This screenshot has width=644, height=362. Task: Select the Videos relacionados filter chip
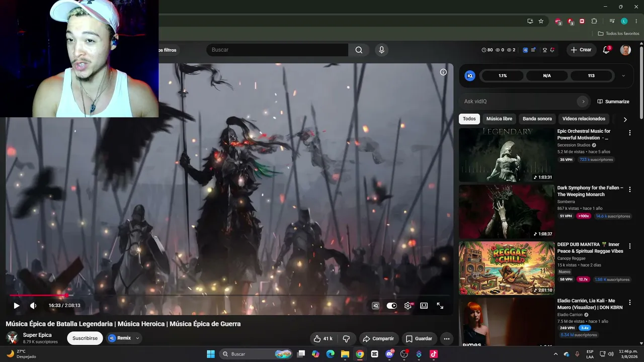[x=584, y=119]
